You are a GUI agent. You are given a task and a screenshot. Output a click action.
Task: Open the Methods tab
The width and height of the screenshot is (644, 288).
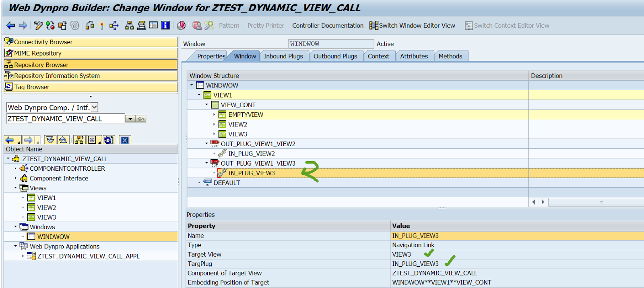click(450, 56)
